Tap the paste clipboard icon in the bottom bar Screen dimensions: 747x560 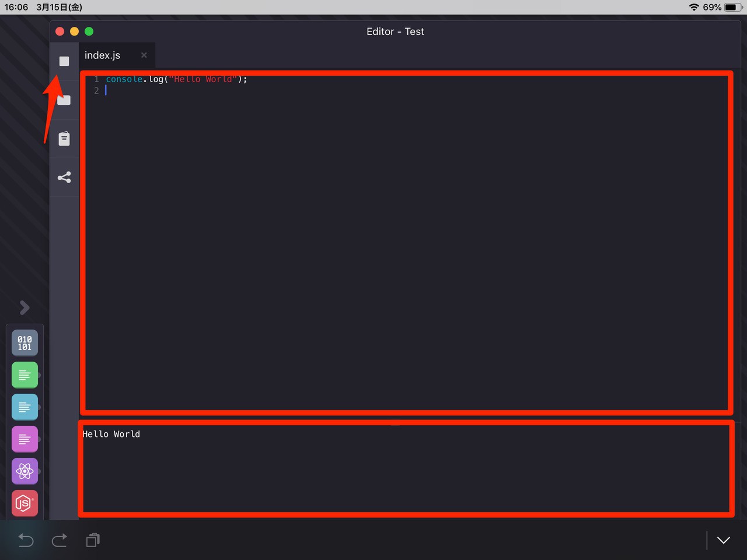coord(93,540)
